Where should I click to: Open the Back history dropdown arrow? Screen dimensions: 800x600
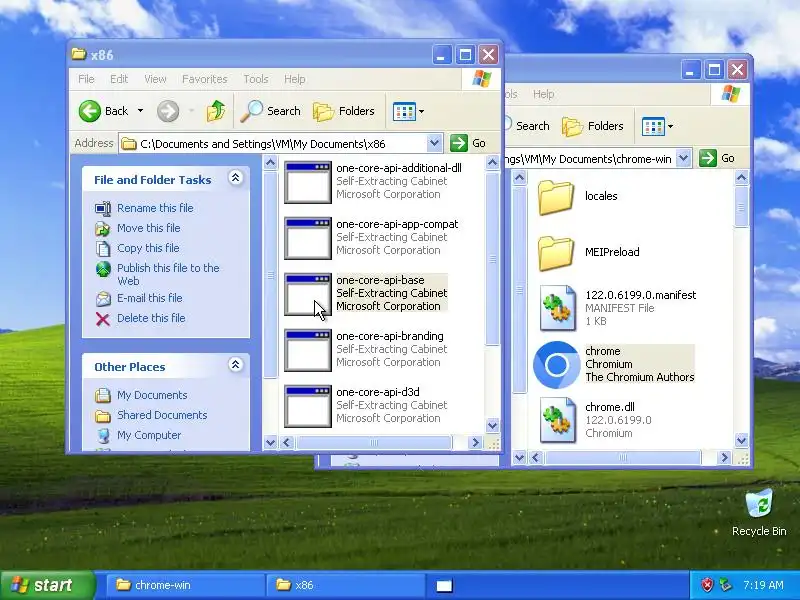point(140,111)
